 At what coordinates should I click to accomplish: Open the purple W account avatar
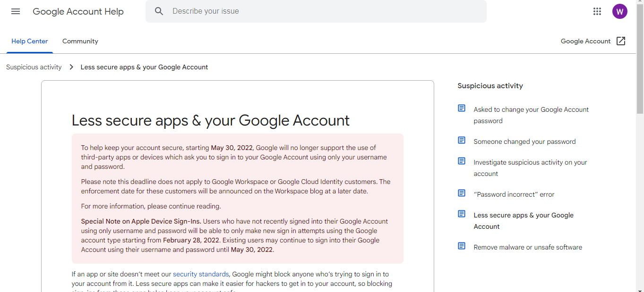click(x=619, y=11)
